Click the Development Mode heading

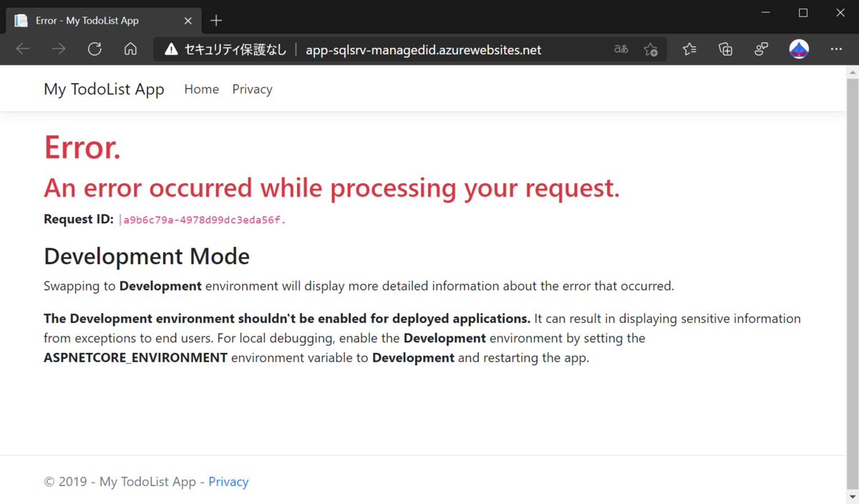147,256
